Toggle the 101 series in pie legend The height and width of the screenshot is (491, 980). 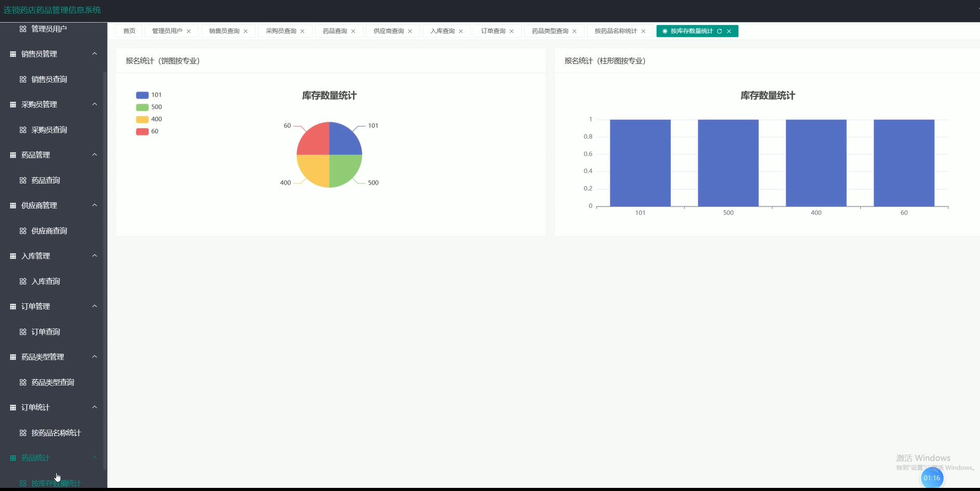tap(149, 95)
